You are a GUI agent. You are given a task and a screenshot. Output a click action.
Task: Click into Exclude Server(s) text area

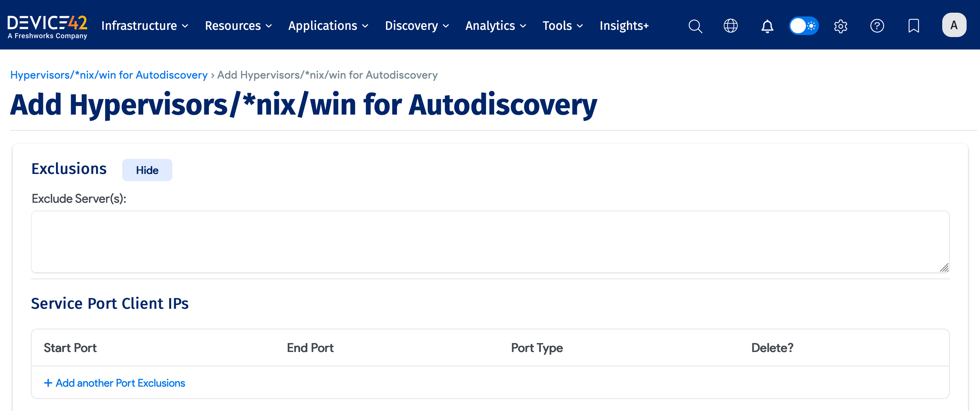490,242
